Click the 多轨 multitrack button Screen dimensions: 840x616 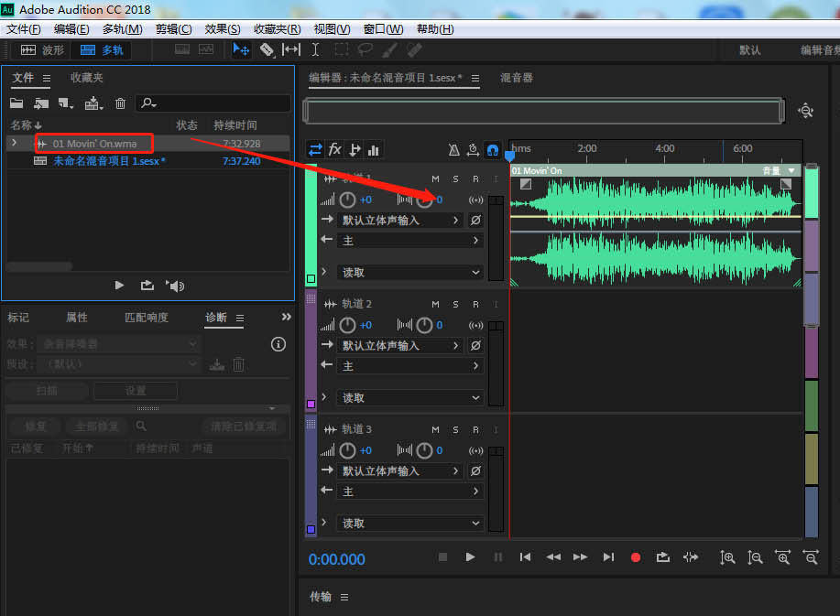click(x=102, y=50)
